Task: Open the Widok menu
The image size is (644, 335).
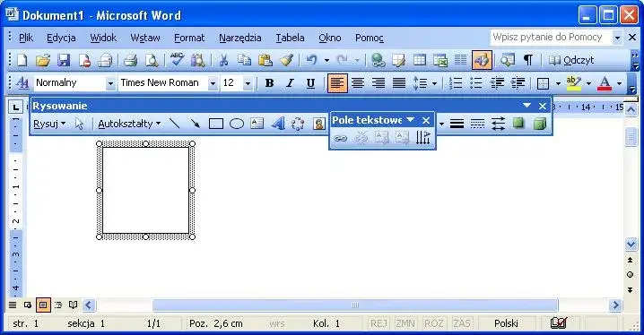Action: 103,38
